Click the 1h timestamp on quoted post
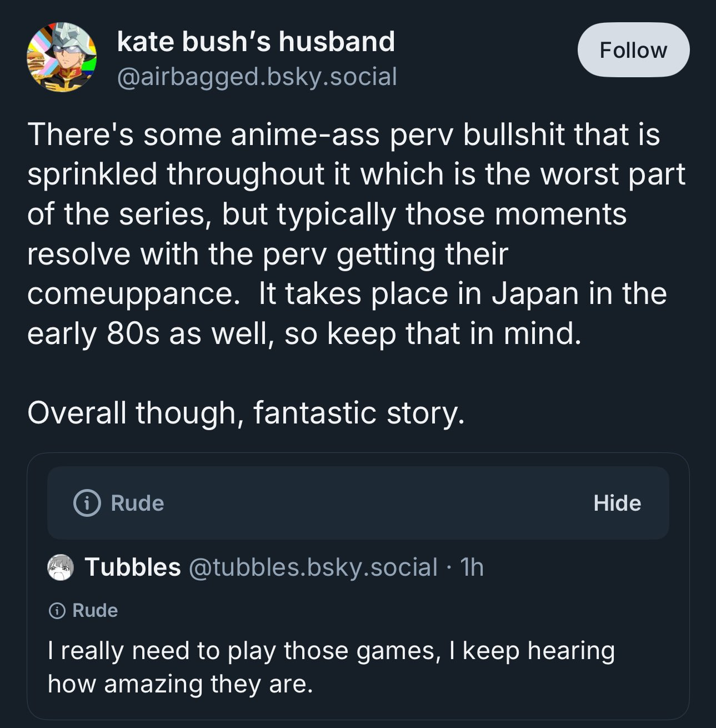 (x=472, y=567)
